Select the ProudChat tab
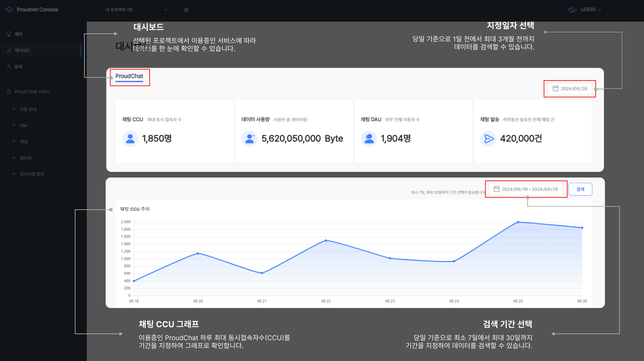Screen dimensions: 644x361 (x=129, y=76)
